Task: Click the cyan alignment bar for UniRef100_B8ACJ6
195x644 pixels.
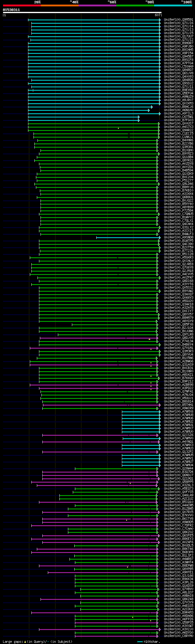Action: coord(90,107)
